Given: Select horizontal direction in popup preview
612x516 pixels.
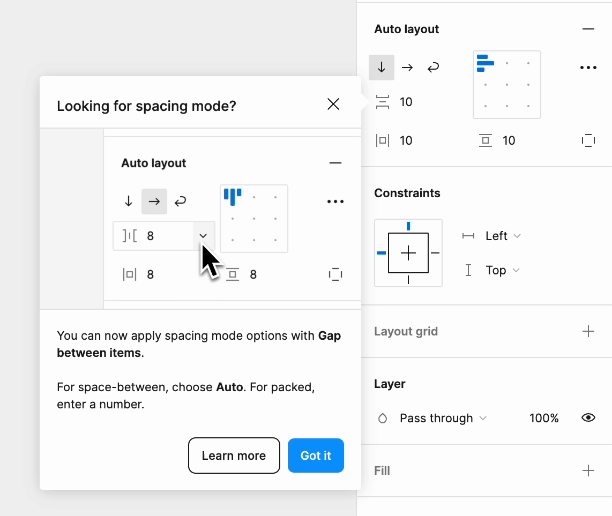Looking at the screenshot, I should point(154,201).
